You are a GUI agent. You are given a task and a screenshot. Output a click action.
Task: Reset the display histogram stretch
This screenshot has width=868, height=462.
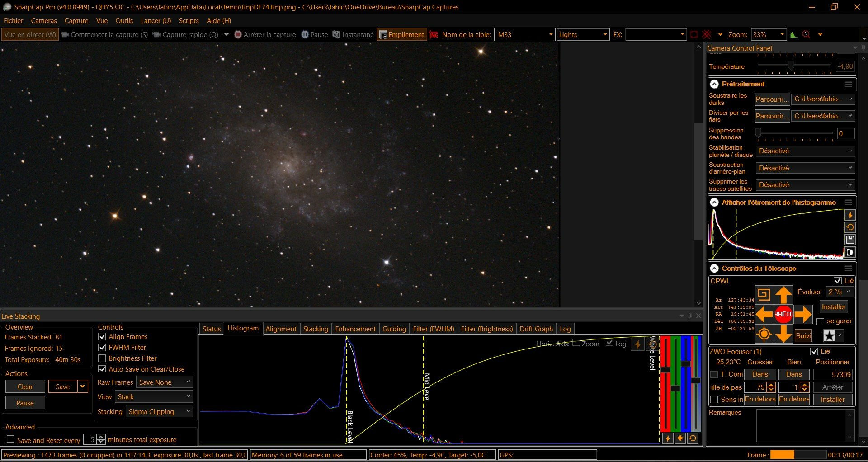[x=850, y=227]
